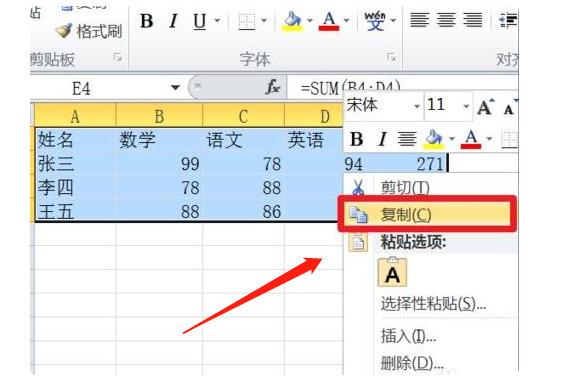
Task: Click the increase font size icon in mini toolbar
Action: [486, 107]
